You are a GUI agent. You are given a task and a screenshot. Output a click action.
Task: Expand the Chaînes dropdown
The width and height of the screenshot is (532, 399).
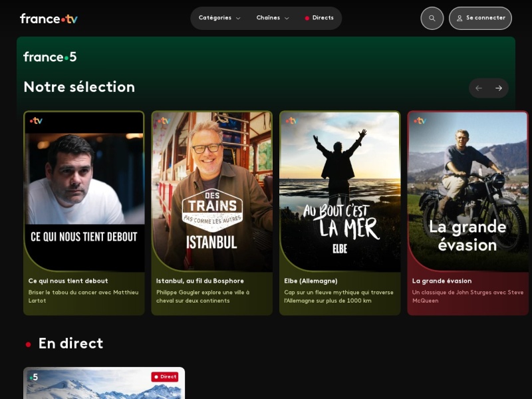[x=273, y=18]
